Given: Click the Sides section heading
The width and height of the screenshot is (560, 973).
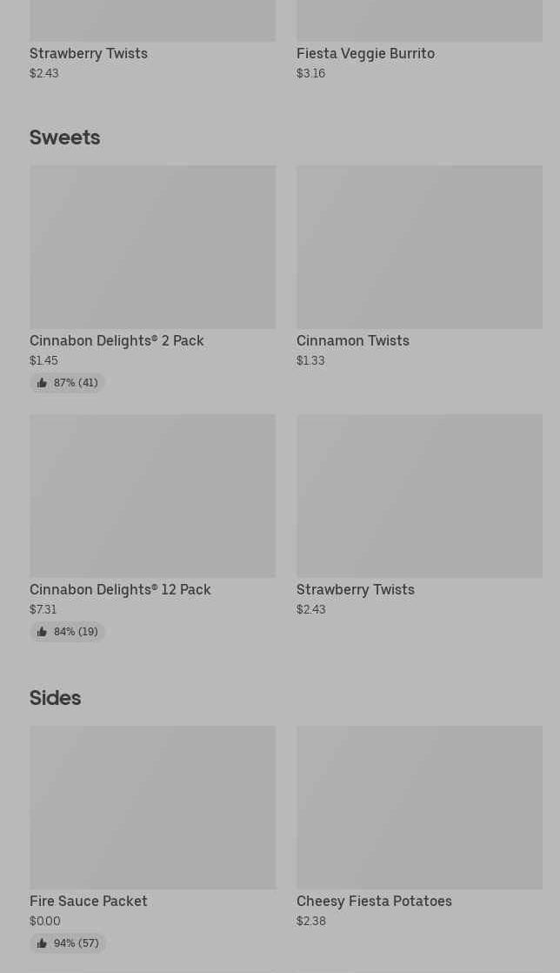Looking at the screenshot, I should coord(55,698).
